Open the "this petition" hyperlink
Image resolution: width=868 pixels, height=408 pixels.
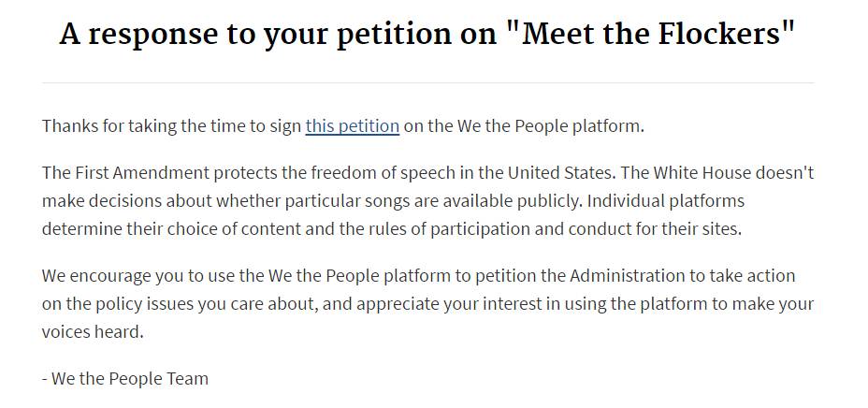tap(352, 126)
